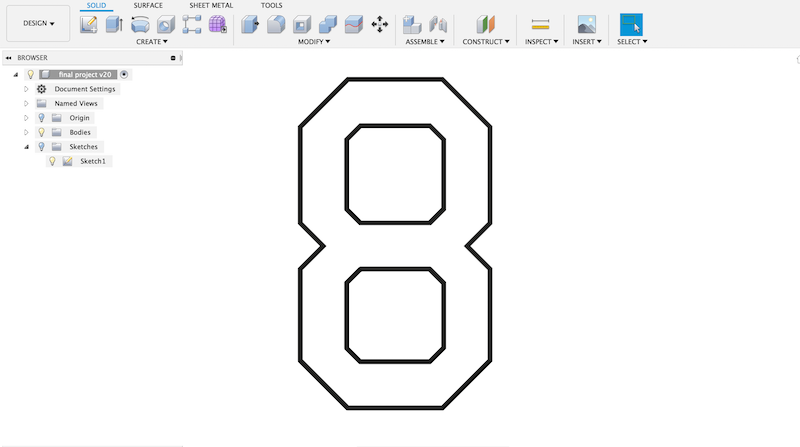
Task: Collapse the final project v20 root node
Action: 16,75
